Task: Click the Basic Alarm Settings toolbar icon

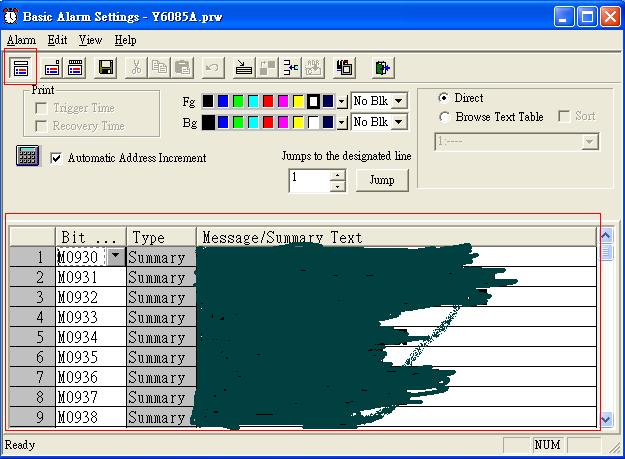Action: point(21,67)
